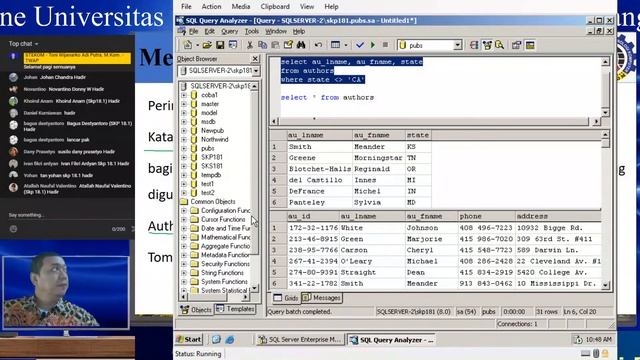Click the Insert Template toolbar icon

(x=233, y=45)
